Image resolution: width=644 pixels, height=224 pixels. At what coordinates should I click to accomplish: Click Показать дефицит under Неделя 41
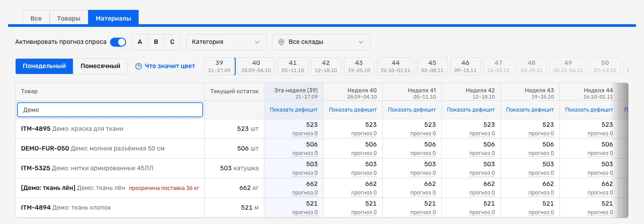point(412,110)
